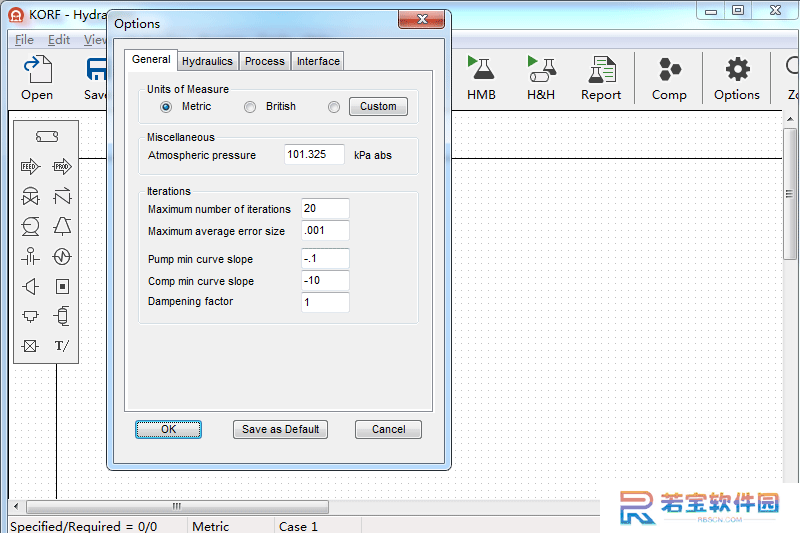Choose the British units radio button
The height and width of the screenshot is (533, 800).
250,107
